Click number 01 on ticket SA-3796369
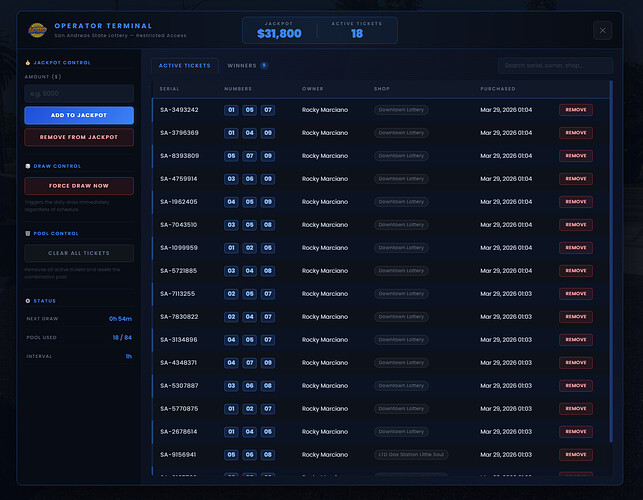 (x=231, y=133)
